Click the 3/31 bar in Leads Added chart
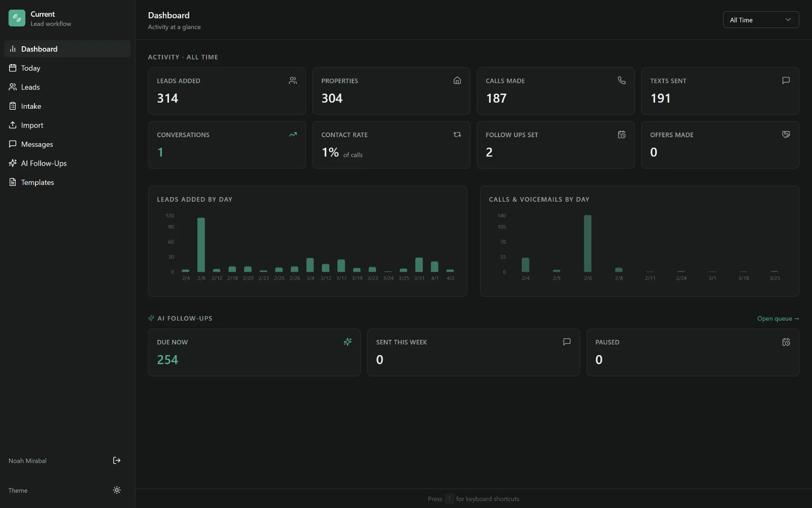Image resolution: width=812 pixels, height=508 pixels. click(419, 265)
